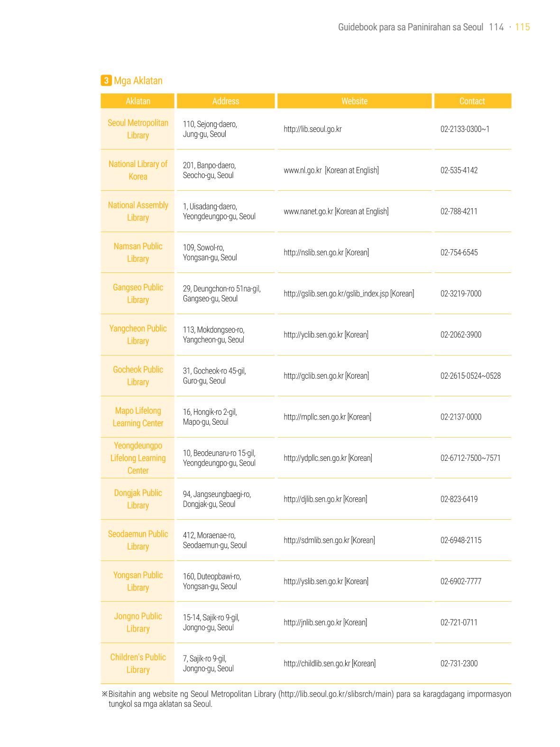560x747 pixels.
Task: Open the gslib.sen.go.kr/gslib_index.jsp link
Action: point(336,294)
